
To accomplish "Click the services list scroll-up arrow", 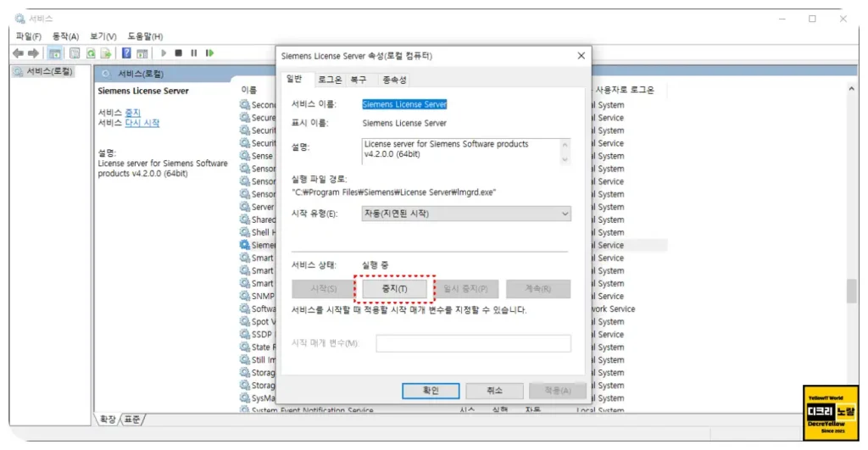I will pyautogui.click(x=851, y=89).
